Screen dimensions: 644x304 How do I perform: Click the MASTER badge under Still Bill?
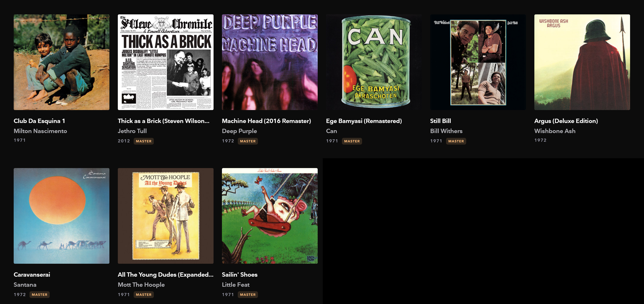(456, 141)
